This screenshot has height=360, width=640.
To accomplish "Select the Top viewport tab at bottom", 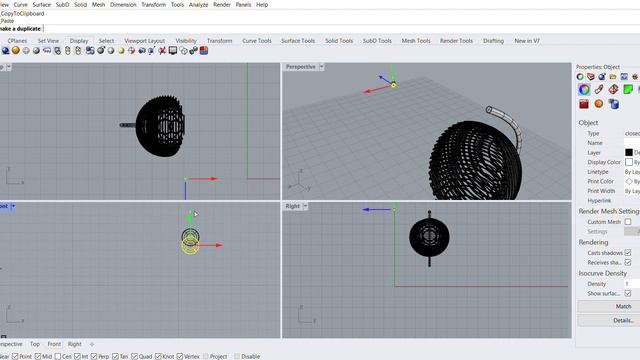I will pos(35,344).
